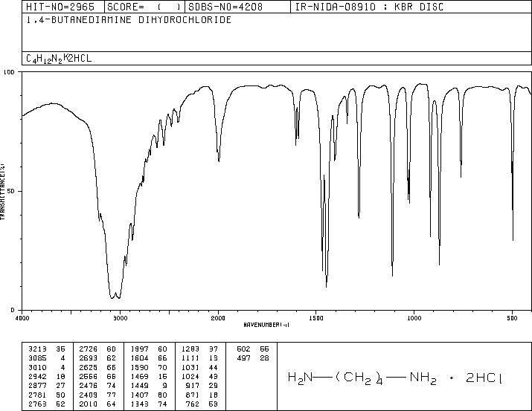Click the 1,4-Butanediamine Dihydrochloride compound name
Viewport: 532px width, 411px height.
coord(129,19)
